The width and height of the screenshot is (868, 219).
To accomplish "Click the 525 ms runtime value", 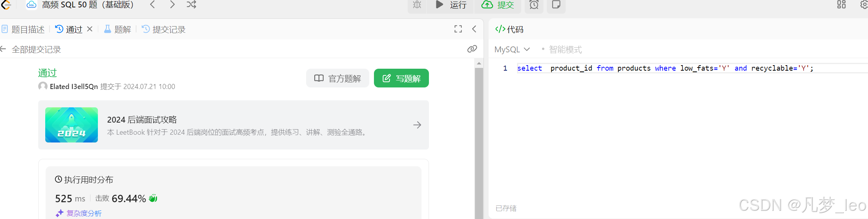I will point(70,198).
